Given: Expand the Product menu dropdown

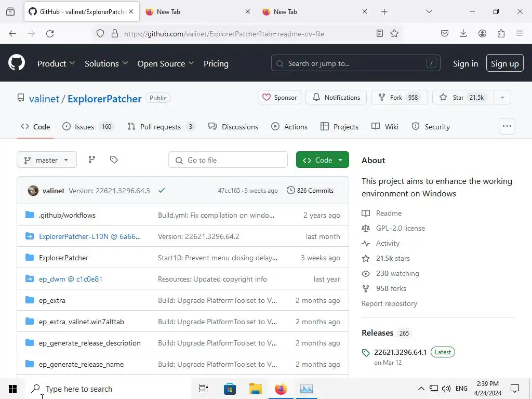Looking at the screenshot, I should pos(56,63).
